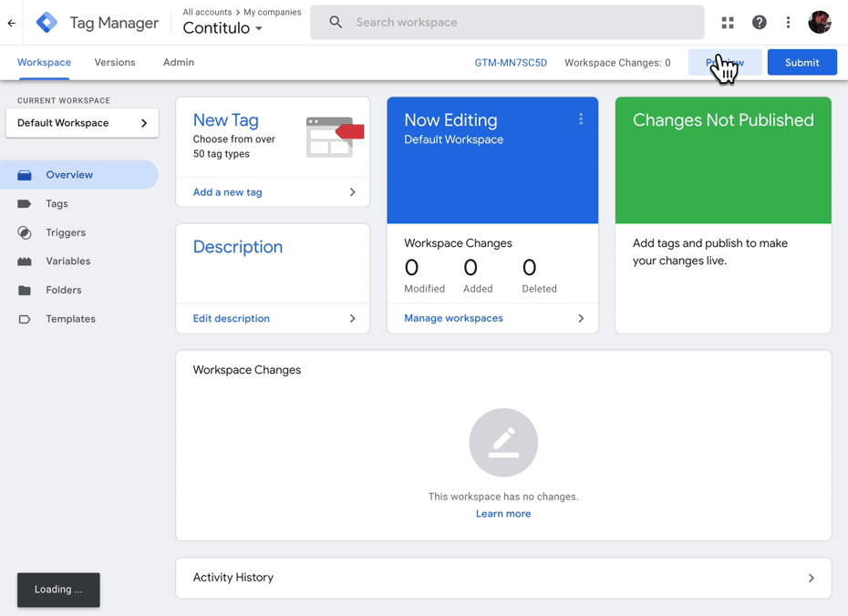
Task: Click the Workspace Changes: 0 header text
Action: 617,63
